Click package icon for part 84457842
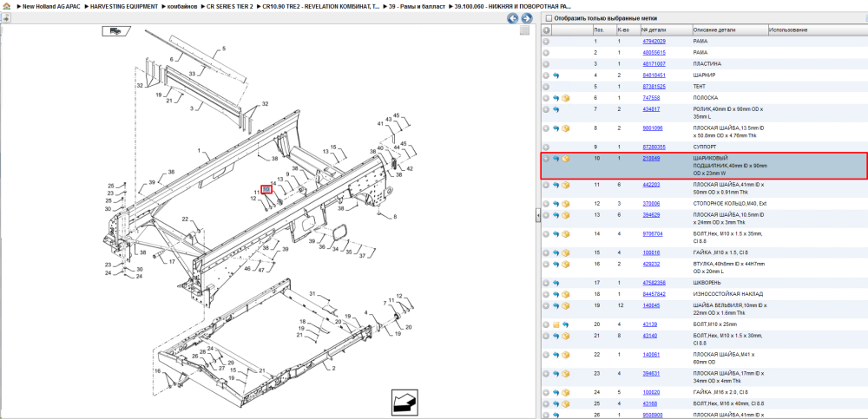868x419 pixels. [566, 294]
